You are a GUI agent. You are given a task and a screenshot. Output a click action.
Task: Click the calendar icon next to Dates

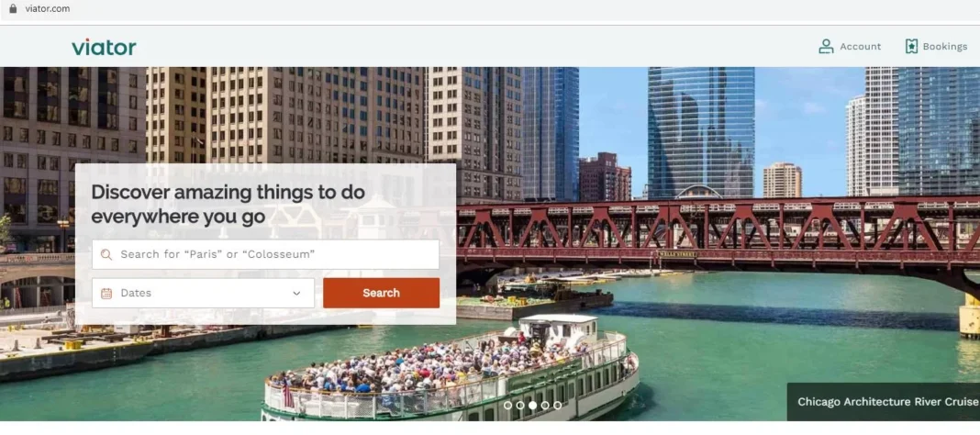click(x=106, y=293)
